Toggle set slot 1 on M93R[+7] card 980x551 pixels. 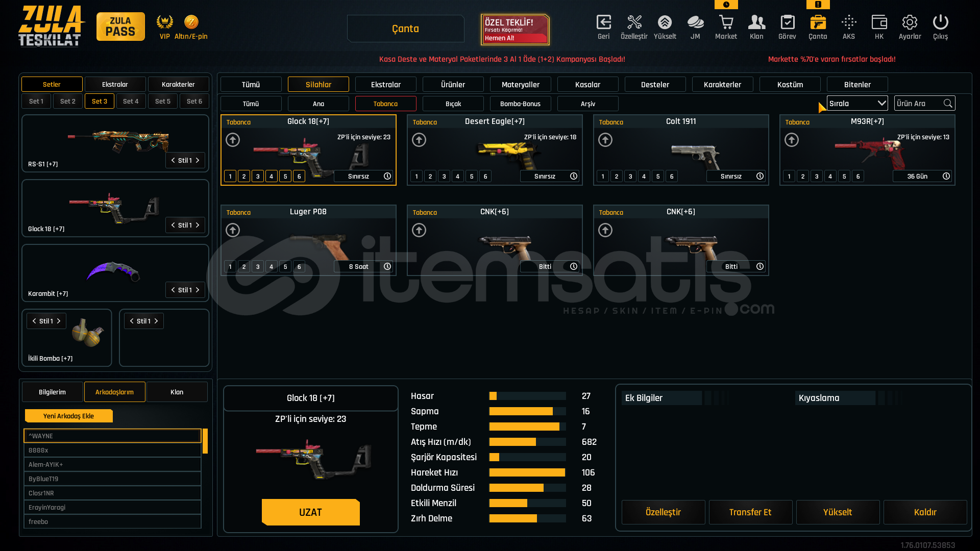click(789, 176)
